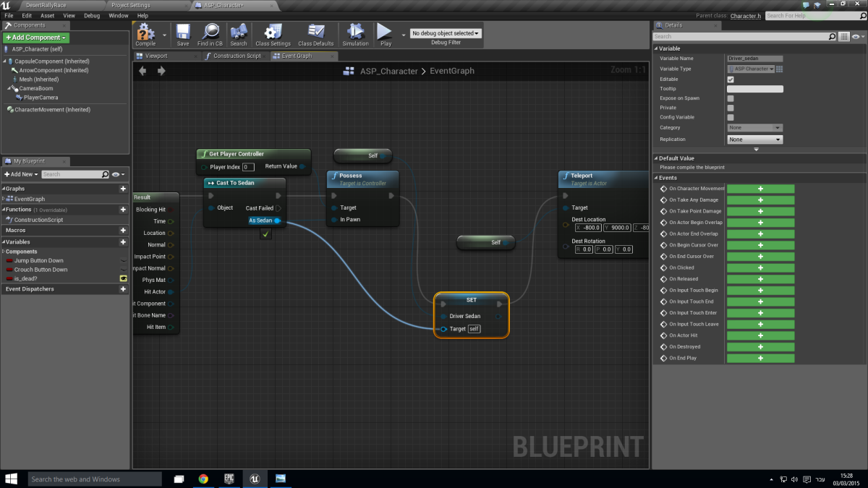The width and height of the screenshot is (868, 488).
Task: Click the green Add Component button
Action: pos(36,38)
